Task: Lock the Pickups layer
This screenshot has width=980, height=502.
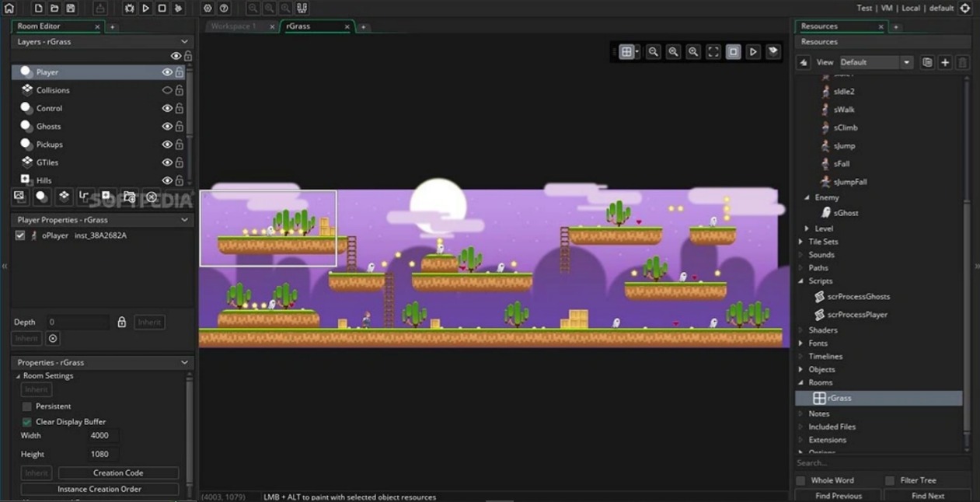Action: coord(180,145)
